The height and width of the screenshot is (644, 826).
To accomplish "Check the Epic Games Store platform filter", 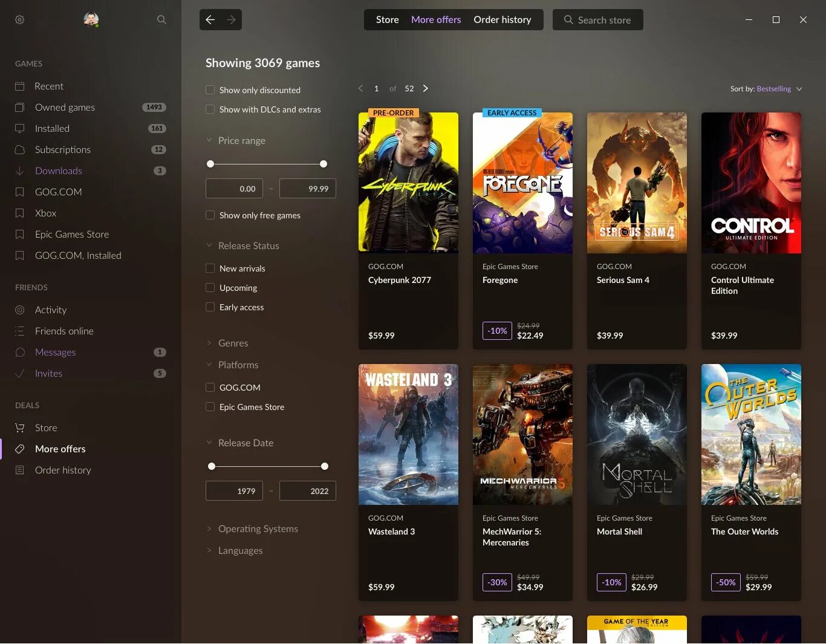I will pyautogui.click(x=210, y=407).
